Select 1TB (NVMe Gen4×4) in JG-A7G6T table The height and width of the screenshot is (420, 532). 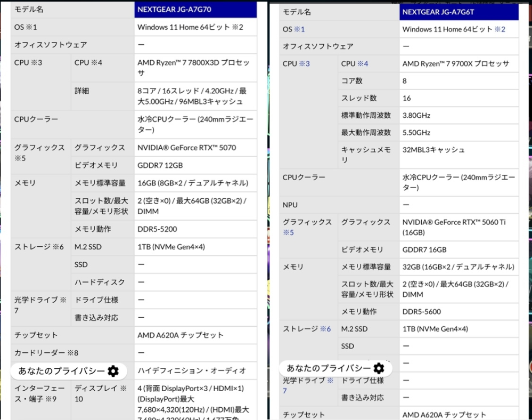click(435, 329)
